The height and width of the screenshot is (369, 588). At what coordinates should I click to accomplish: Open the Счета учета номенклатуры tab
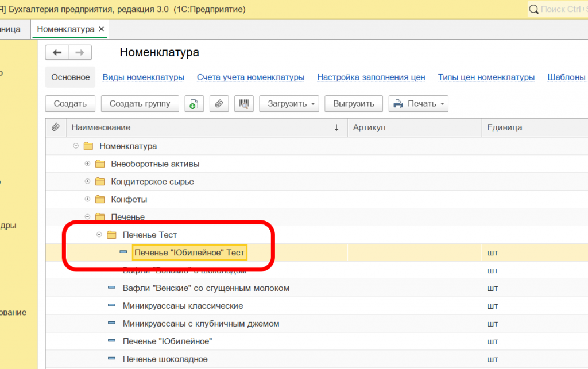(x=250, y=77)
